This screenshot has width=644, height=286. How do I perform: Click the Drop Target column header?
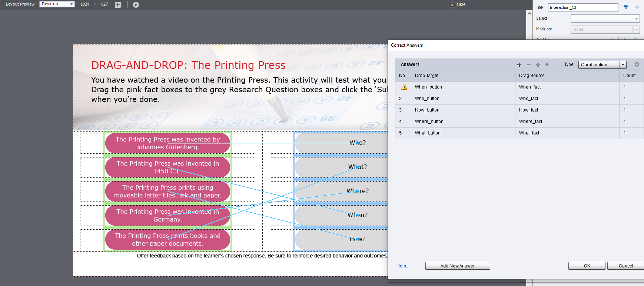426,76
